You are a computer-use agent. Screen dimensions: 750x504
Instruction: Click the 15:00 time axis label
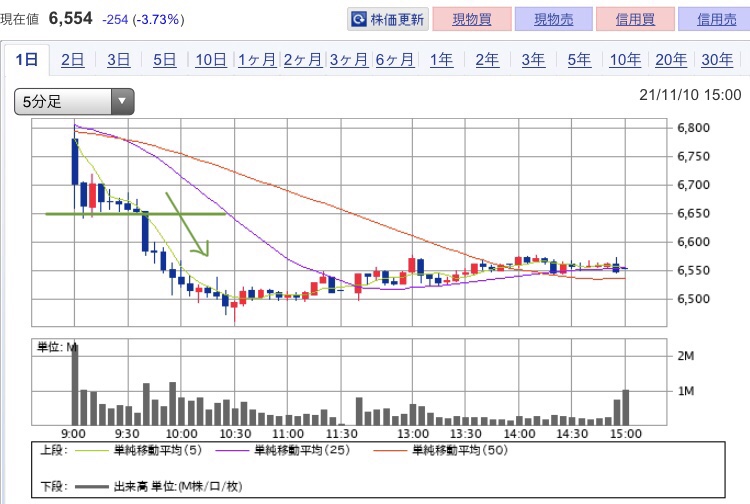click(626, 434)
